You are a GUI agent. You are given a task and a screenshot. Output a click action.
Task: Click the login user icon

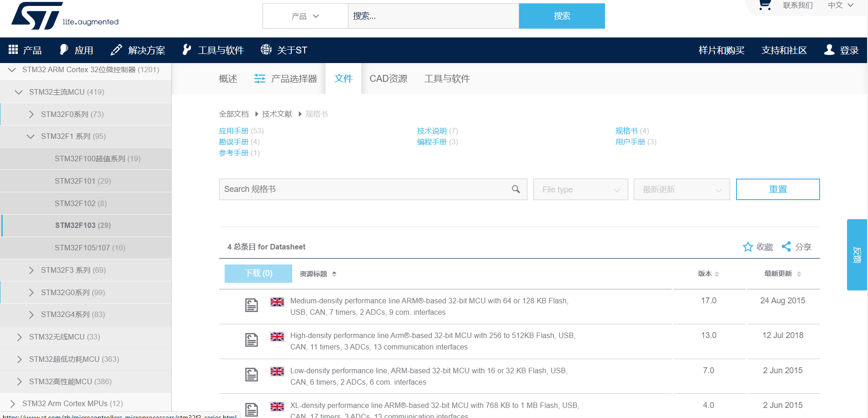(x=829, y=50)
